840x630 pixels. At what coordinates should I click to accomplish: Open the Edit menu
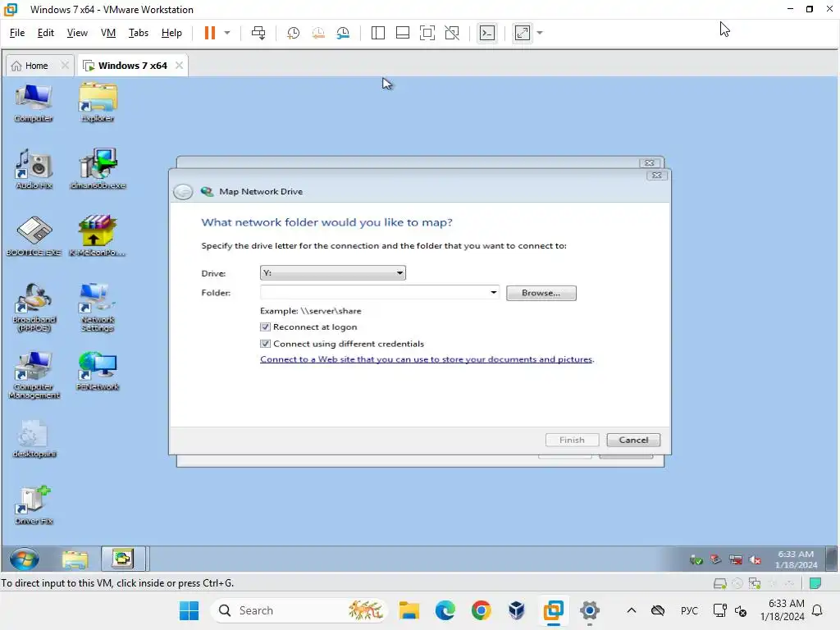46,33
